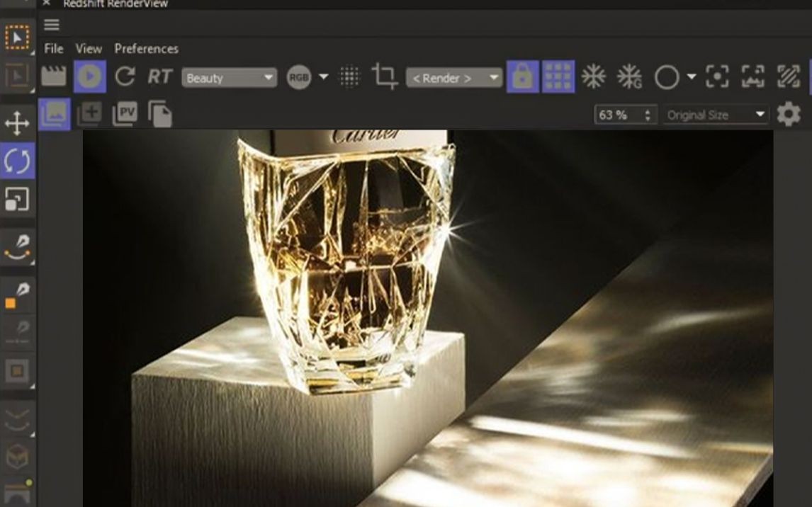Screen dimensions: 812x507
Task: Enable RT realtime rendering mode
Action: point(159,78)
